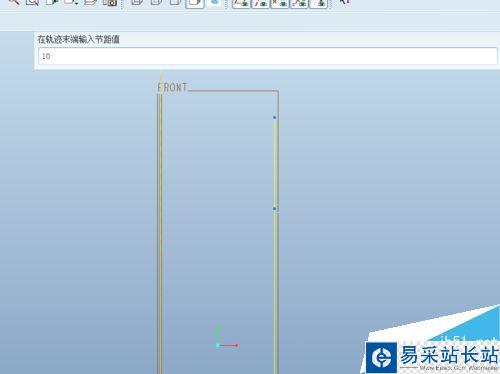
Task: Select the FRONT datum plane label
Action: pyautogui.click(x=172, y=88)
